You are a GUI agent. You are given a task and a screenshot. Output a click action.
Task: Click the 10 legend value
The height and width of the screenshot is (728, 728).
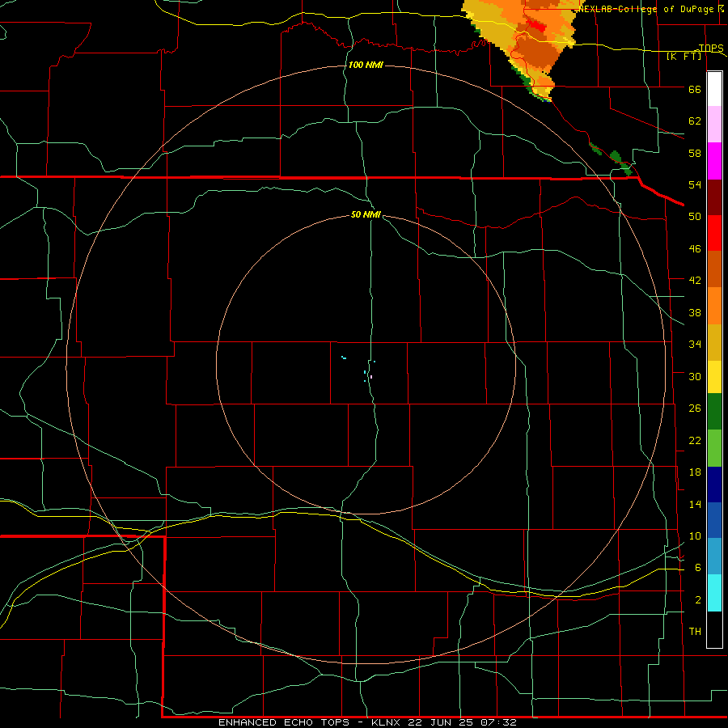pyautogui.click(x=695, y=536)
